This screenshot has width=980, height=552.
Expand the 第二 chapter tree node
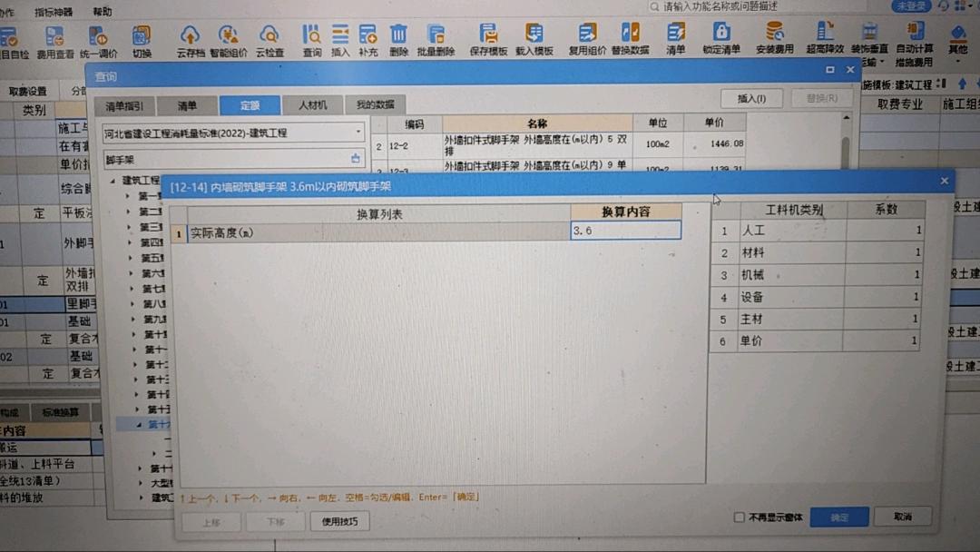click(128, 212)
